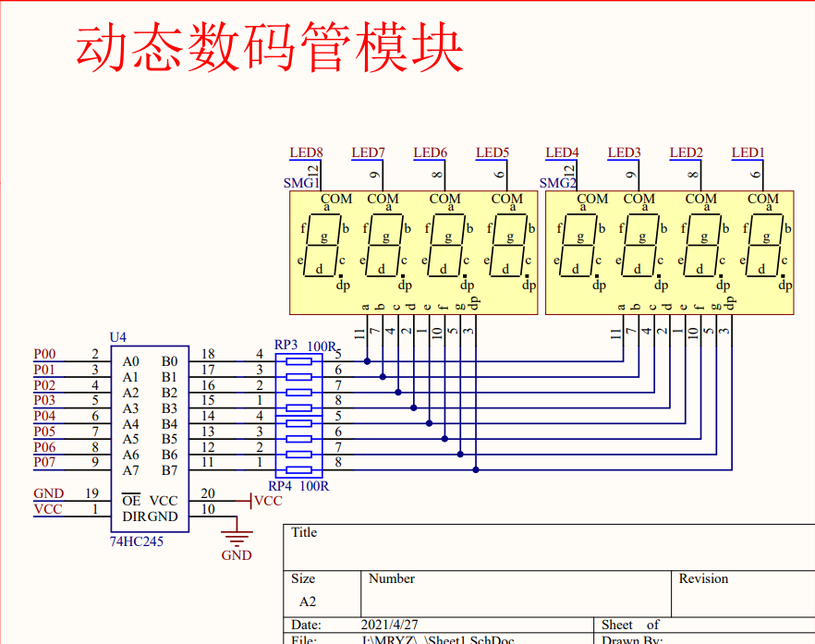Image resolution: width=815 pixels, height=644 pixels.
Task: Select the first digit of SMG1 display
Action: tap(322, 246)
